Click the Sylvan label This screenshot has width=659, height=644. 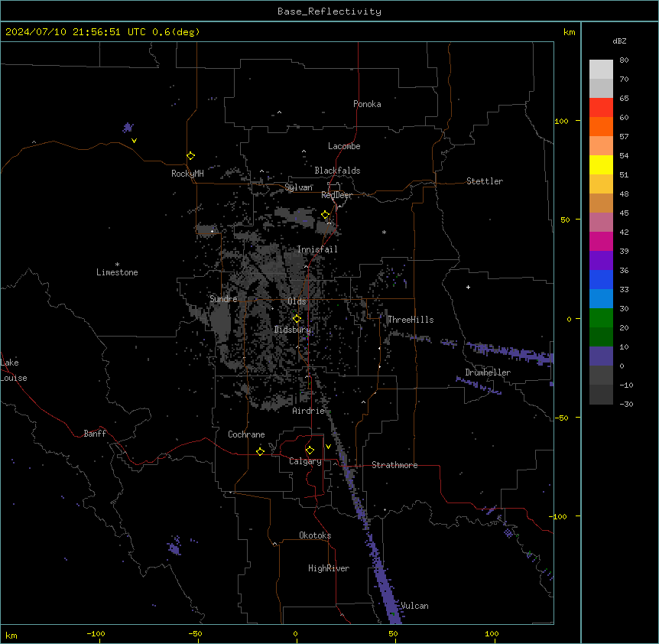pos(298,187)
